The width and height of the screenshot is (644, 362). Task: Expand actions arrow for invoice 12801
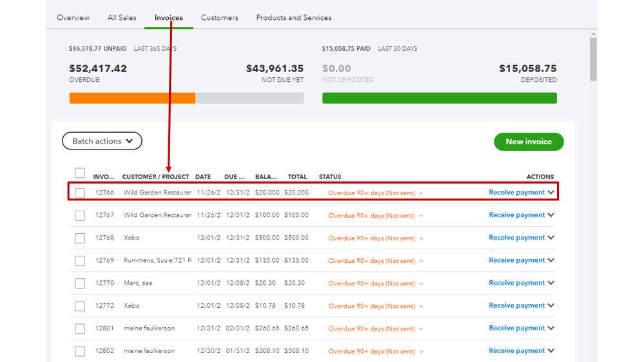[x=551, y=327]
